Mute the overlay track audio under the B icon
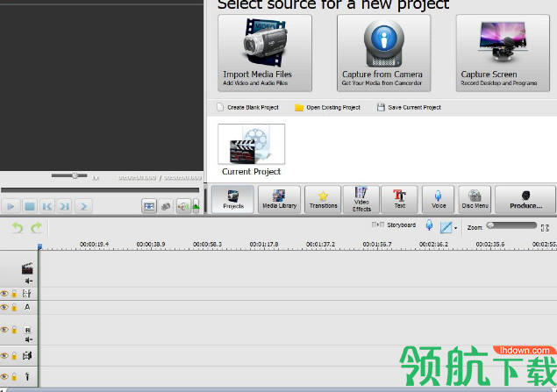The image size is (557, 392). point(29,339)
